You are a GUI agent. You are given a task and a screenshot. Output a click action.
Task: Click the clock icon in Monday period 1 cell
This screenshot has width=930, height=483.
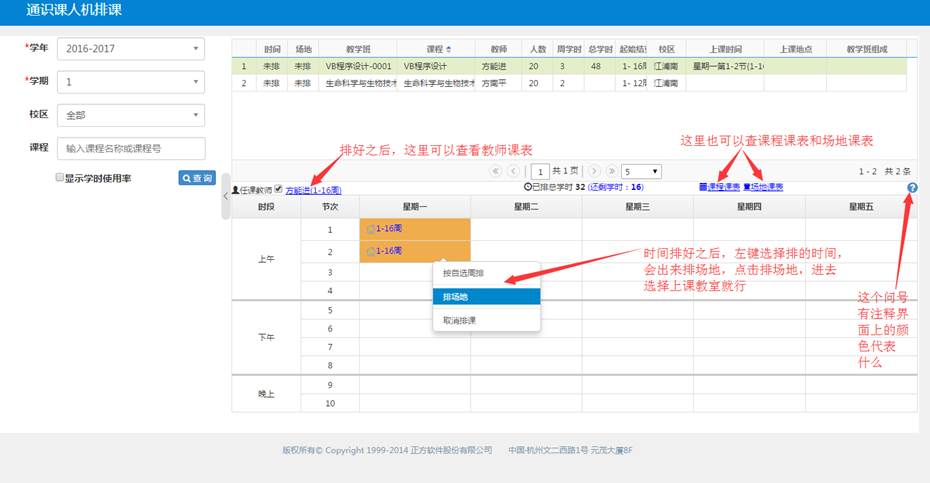370,229
